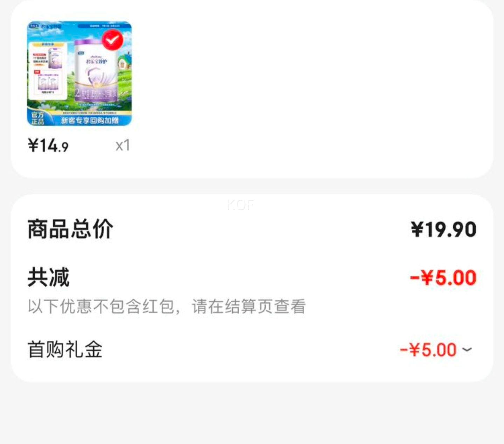The image size is (504, 444).
Task: Tap the single-can inset picture in the thumbnail
Action: click(55, 58)
